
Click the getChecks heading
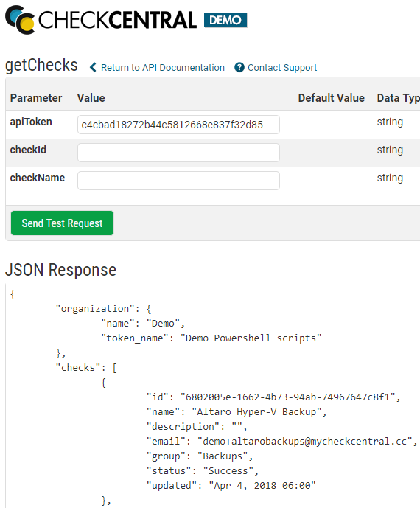coord(41,65)
